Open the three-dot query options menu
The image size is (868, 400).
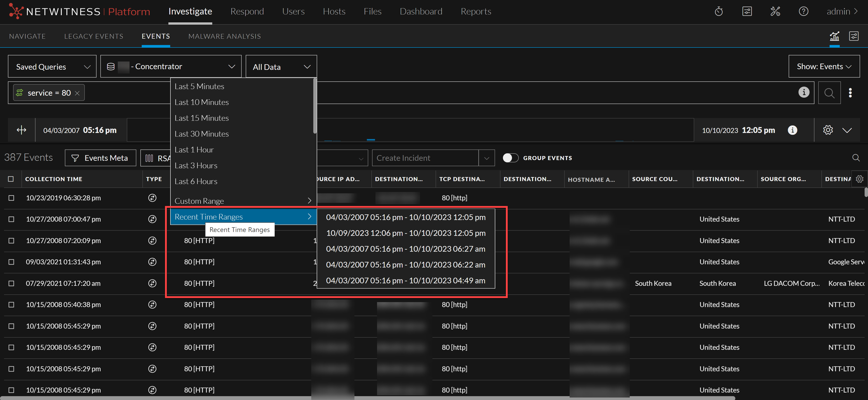pyautogui.click(x=850, y=93)
